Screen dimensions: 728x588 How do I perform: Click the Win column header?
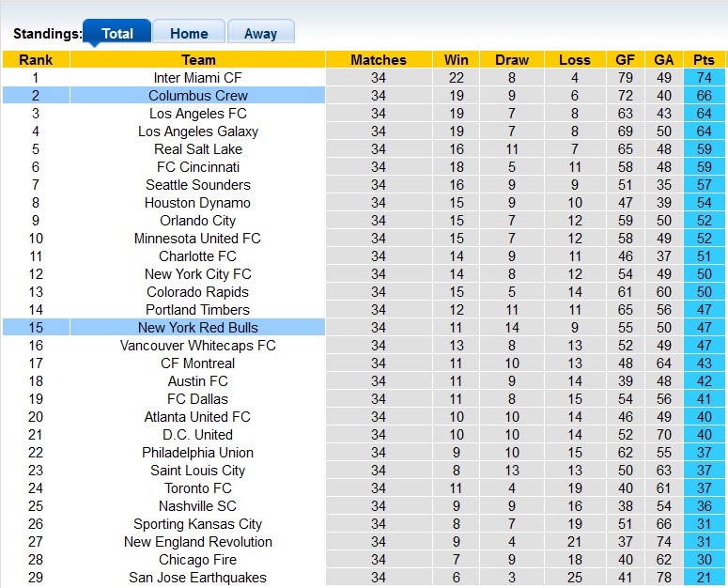coord(457,60)
